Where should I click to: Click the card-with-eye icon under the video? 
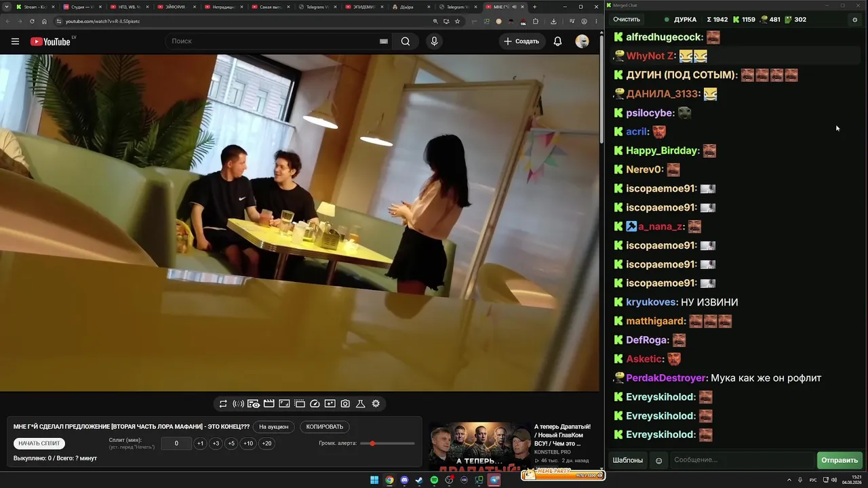click(254, 404)
